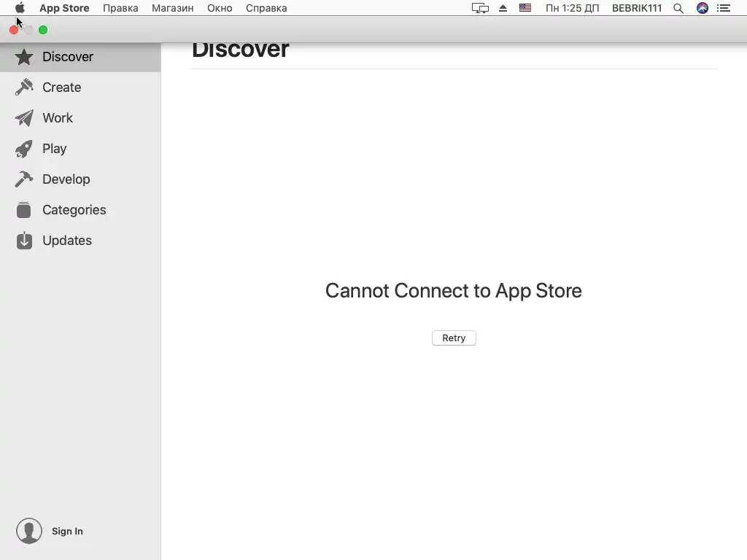The height and width of the screenshot is (560, 747).
Task: Click the Categories icon in sidebar
Action: click(x=24, y=210)
